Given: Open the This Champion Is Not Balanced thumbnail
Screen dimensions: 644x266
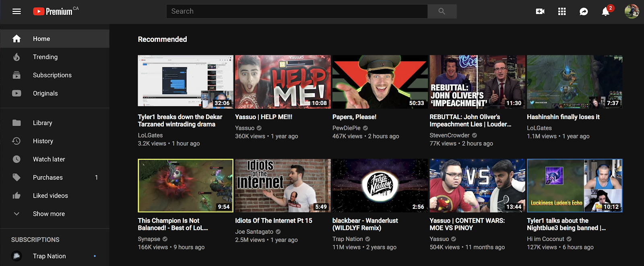Looking at the screenshot, I should (x=186, y=186).
